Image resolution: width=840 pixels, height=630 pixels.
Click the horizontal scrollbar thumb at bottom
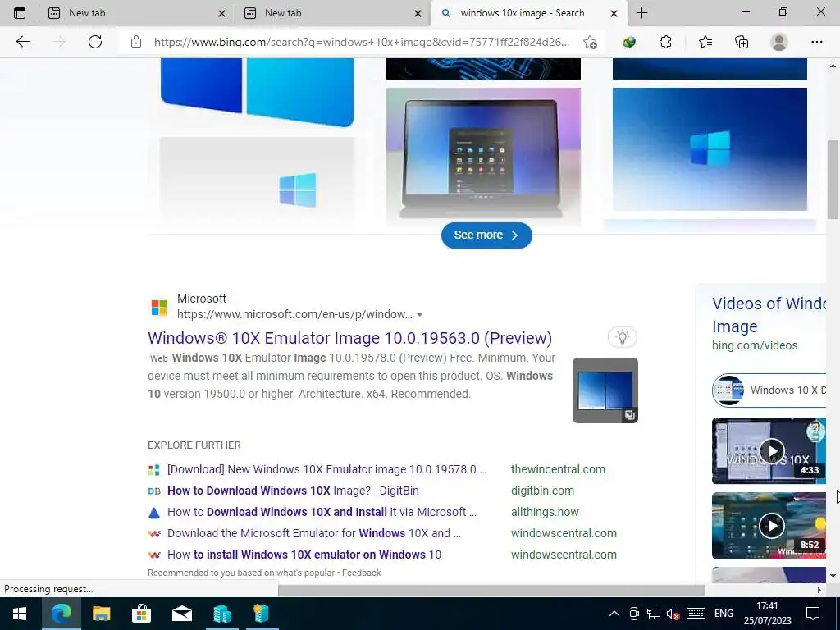(491, 590)
